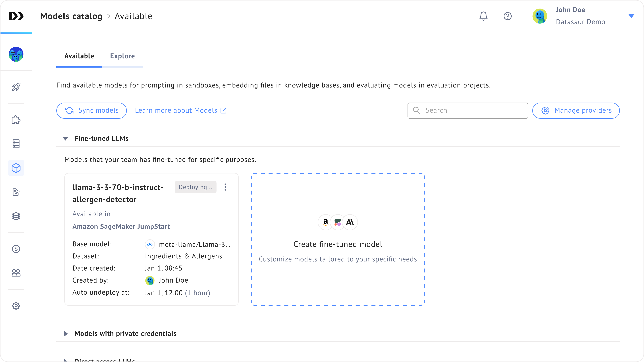Open Learn more about Models link
The width and height of the screenshot is (644, 362).
coord(180,110)
